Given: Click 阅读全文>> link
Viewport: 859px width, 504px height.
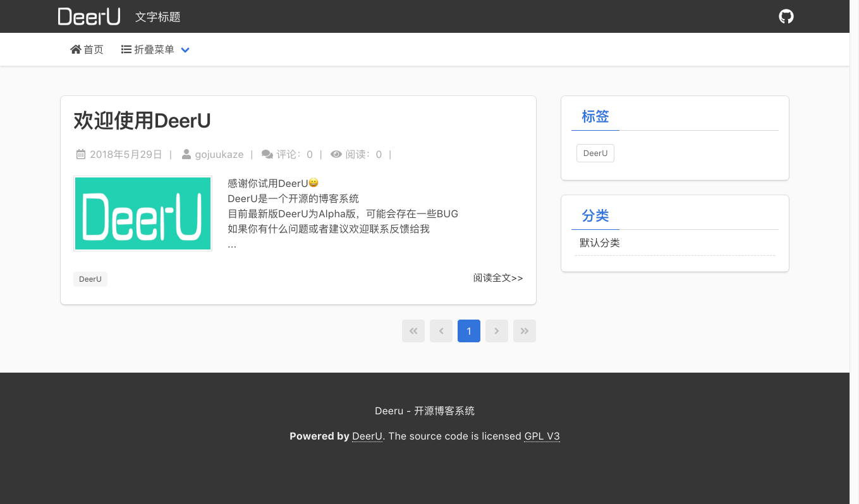Looking at the screenshot, I should point(498,278).
